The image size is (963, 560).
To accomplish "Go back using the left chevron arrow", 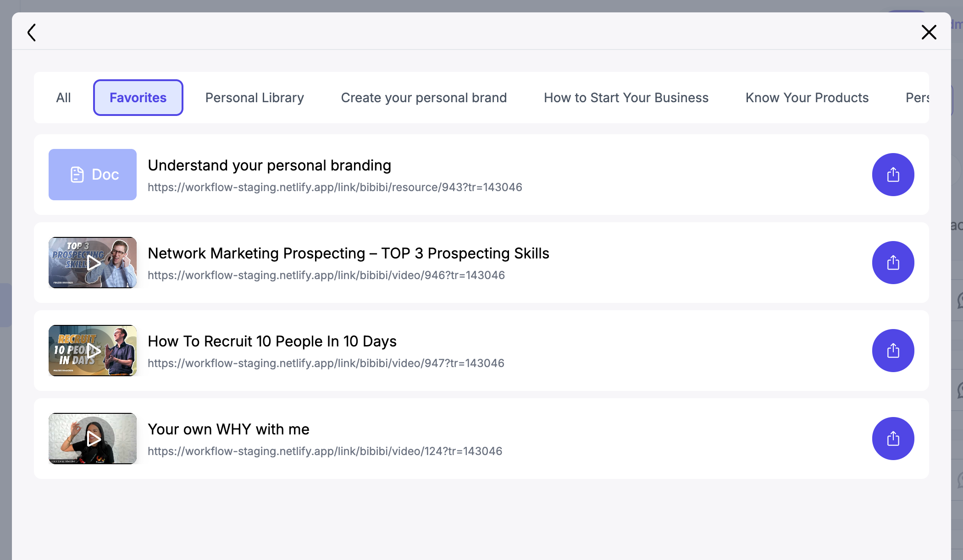I will click(x=32, y=33).
